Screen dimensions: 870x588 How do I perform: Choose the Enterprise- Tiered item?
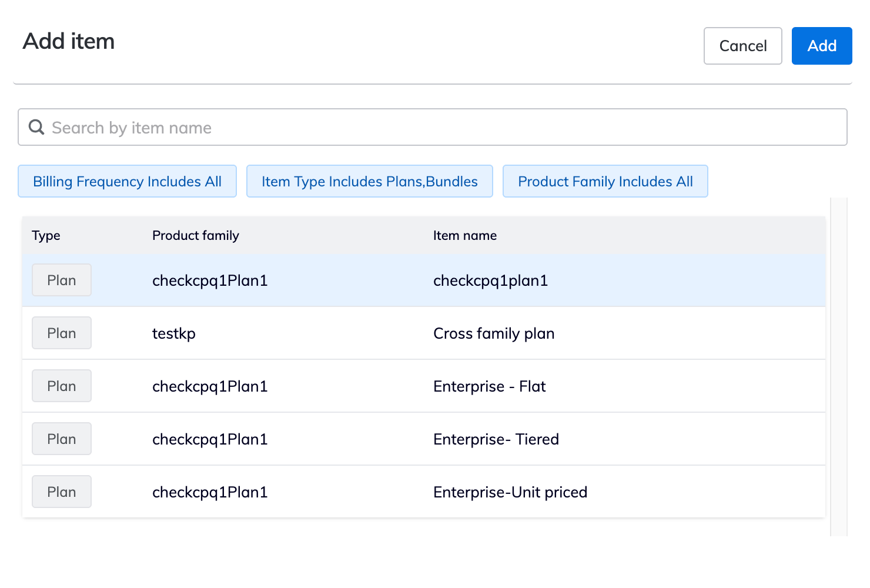pos(496,439)
